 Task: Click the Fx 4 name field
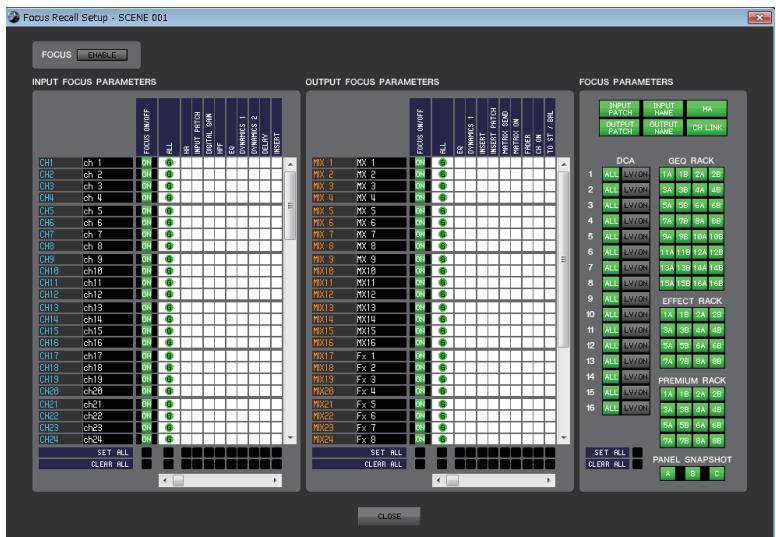(x=381, y=391)
